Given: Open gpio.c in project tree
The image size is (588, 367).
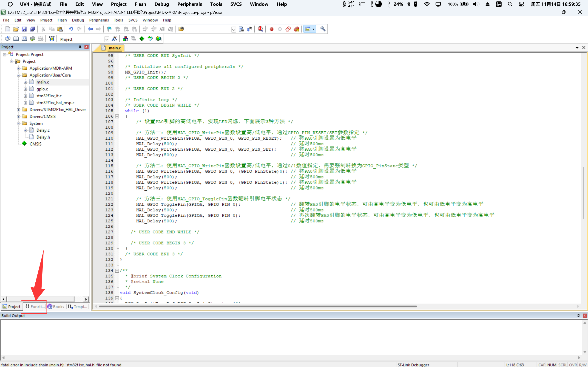Looking at the screenshot, I should click(42, 89).
